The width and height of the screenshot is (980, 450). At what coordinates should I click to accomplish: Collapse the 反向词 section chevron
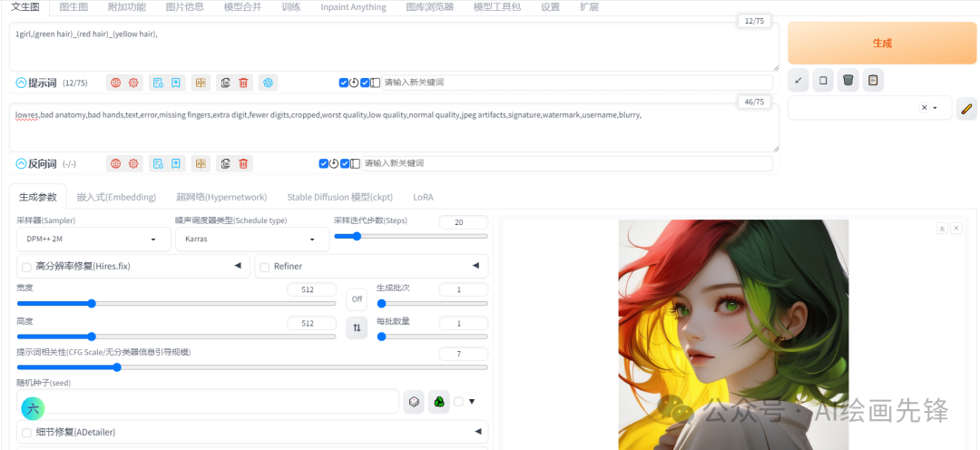click(21, 163)
